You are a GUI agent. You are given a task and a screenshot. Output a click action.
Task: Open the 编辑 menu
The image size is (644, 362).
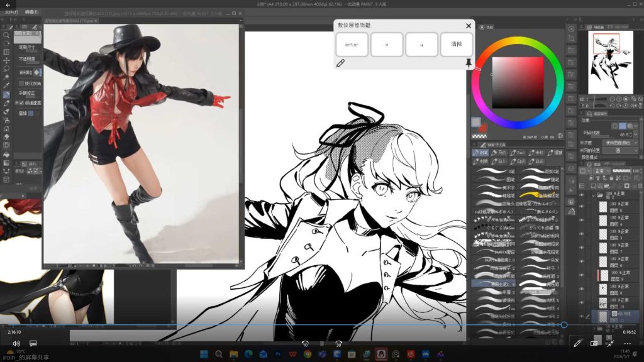pos(31,12)
